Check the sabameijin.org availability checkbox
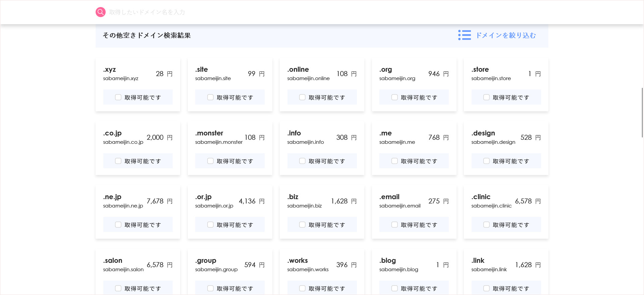Viewport: 644px width, 295px height. (x=394, y=97)
